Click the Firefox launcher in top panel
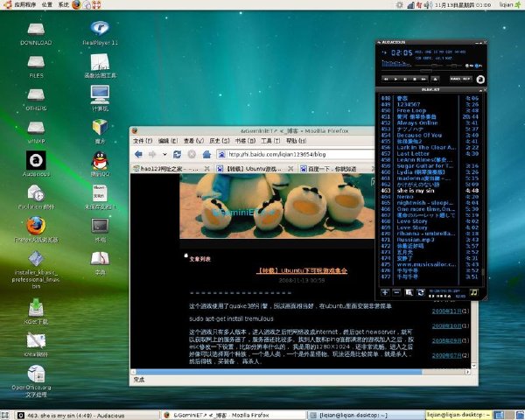 tap(76, 4)
